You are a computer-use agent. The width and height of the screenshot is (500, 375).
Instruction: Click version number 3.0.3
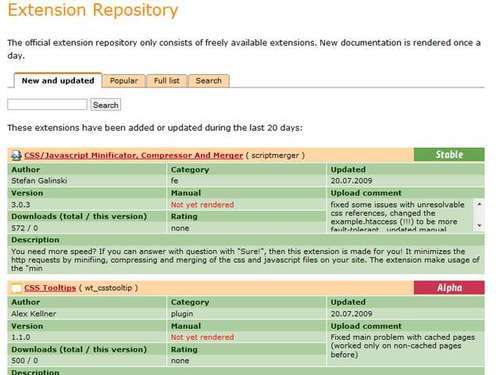(x=21, y=205)
